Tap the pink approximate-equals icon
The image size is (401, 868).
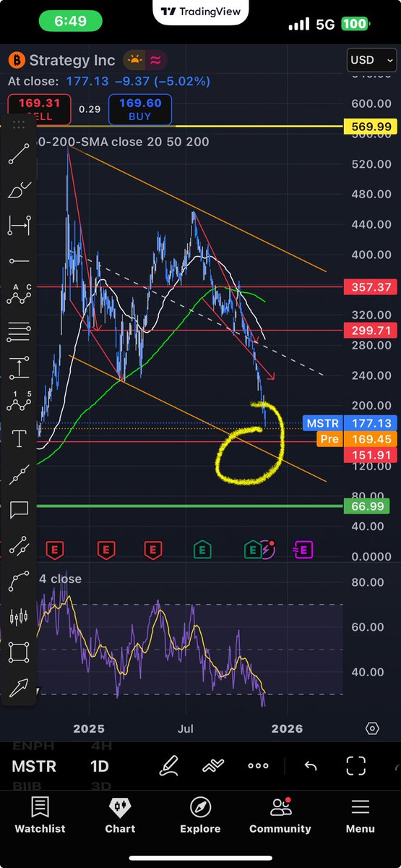click(x=157, y=60)
